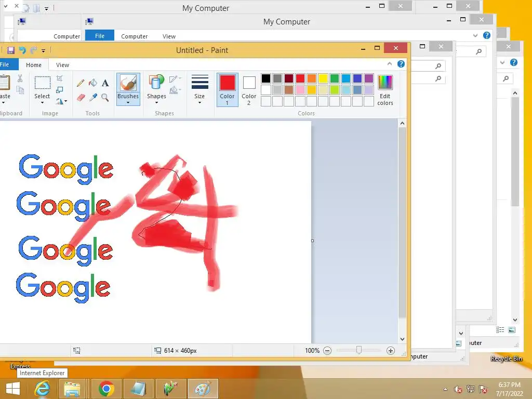Click the Crop icon in Image group
This screenshot has height=399, width=532.
point(60,78)
